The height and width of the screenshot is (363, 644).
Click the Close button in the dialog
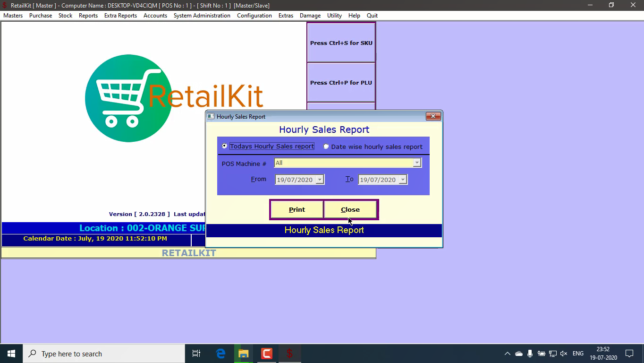tap(350, 209)
